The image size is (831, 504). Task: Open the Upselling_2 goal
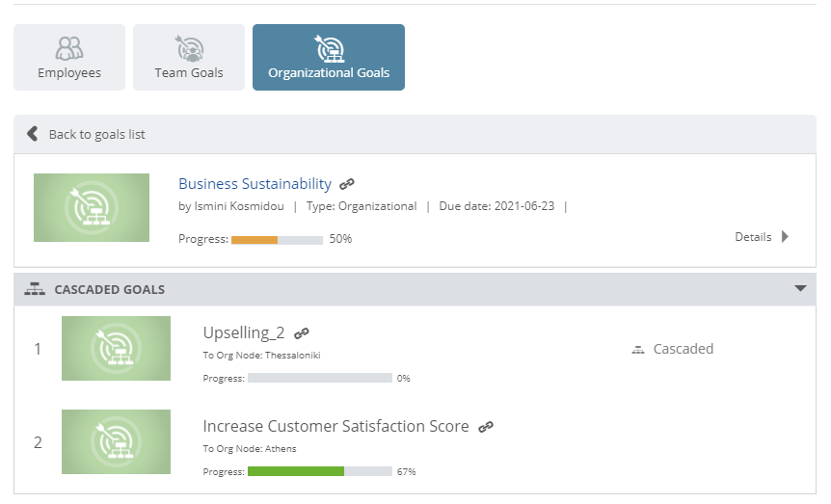click(244, 332)
